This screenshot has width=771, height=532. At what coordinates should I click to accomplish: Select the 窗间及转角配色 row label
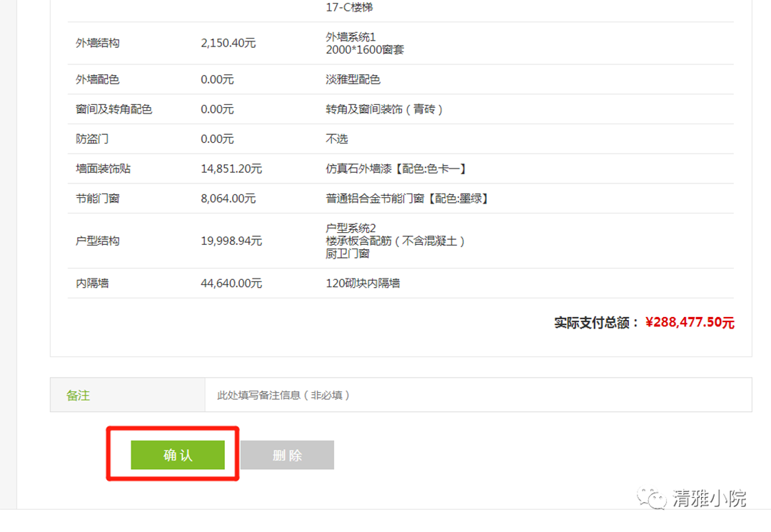click(114, 109)
